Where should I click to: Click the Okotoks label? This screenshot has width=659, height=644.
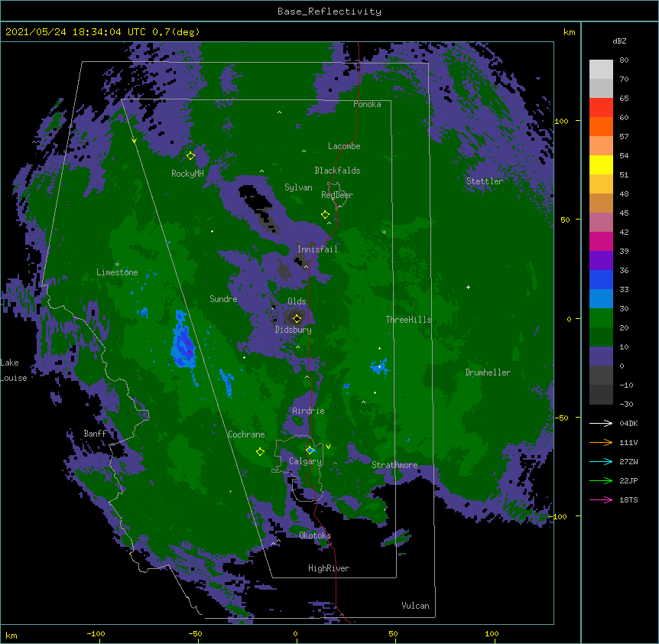[315, 535]
